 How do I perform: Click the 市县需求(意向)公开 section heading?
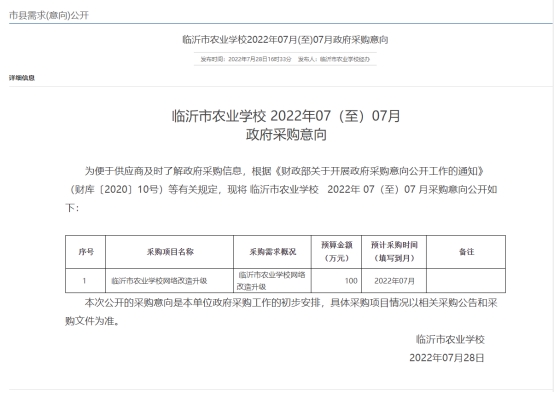[x=49, y=15]
